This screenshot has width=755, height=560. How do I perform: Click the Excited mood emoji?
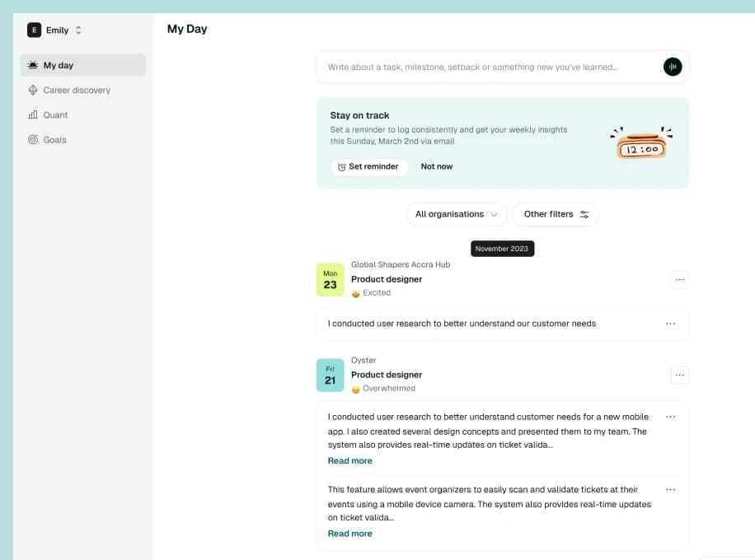tap(356, 293)
